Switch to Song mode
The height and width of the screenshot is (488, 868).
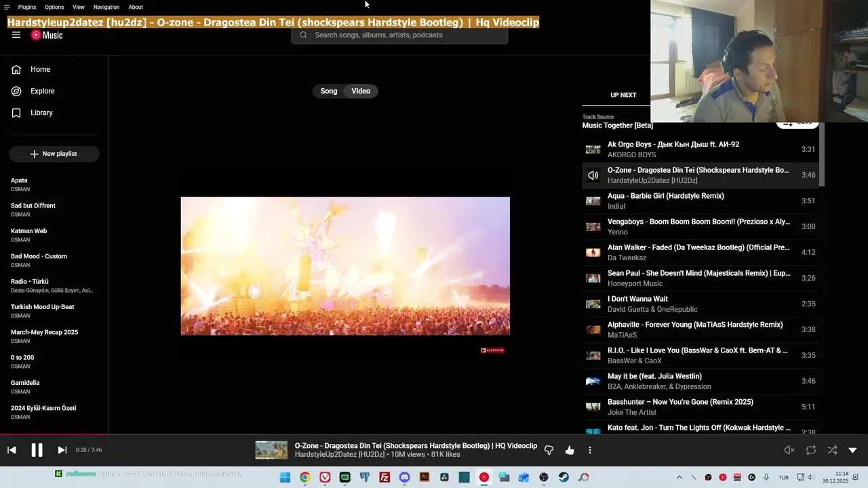(x=329, y=91)
